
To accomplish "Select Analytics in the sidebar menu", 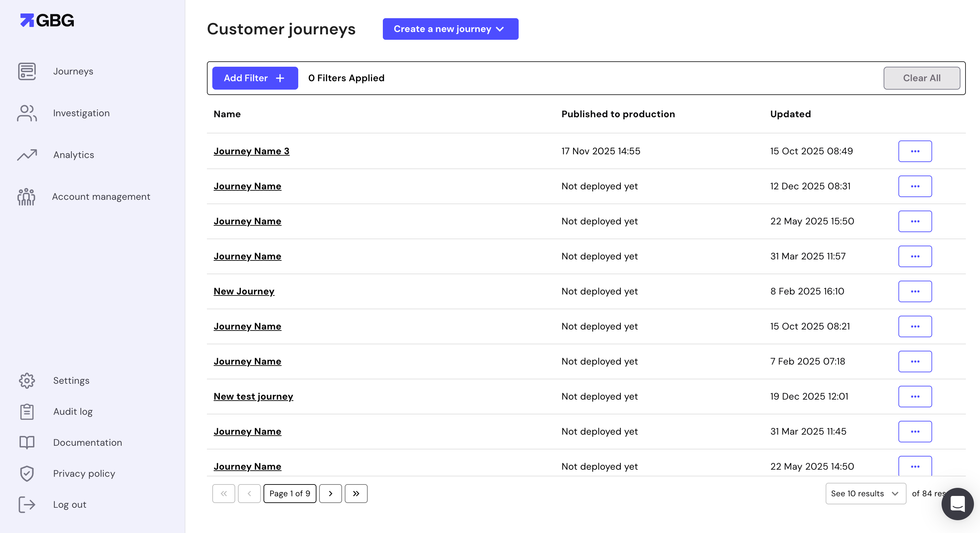I will click(x=73, y=155).
